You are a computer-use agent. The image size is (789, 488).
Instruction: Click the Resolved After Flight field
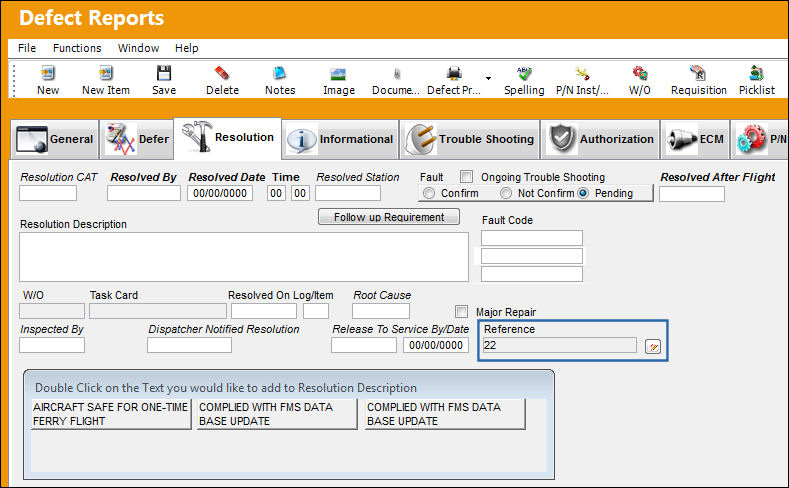692,194
